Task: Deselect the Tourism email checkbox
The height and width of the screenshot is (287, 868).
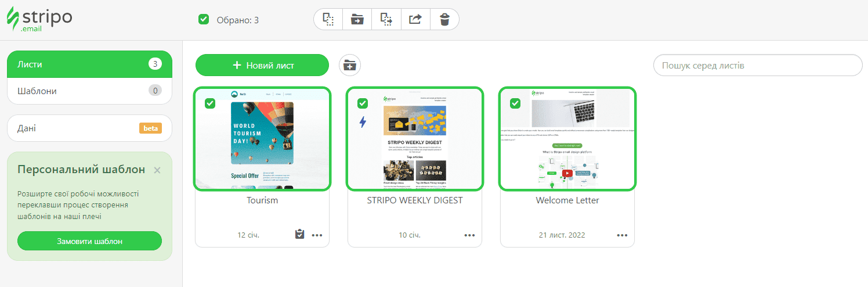Action: tap(210, 103)
